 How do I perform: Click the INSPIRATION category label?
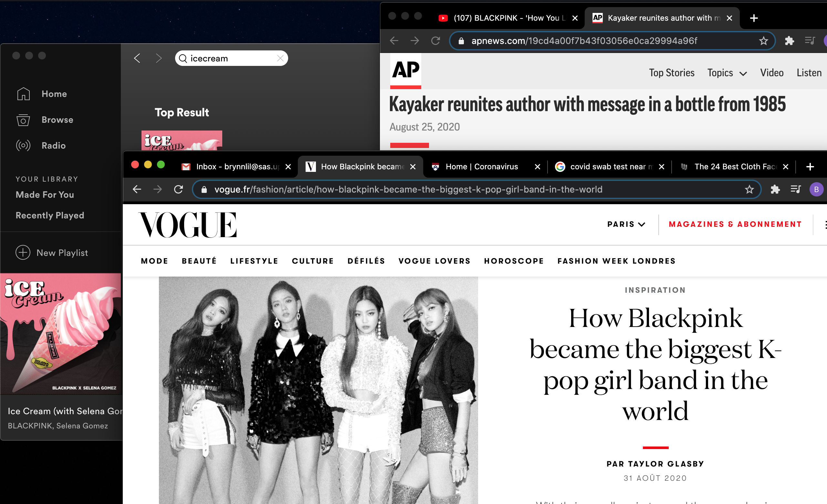point(655,290)
